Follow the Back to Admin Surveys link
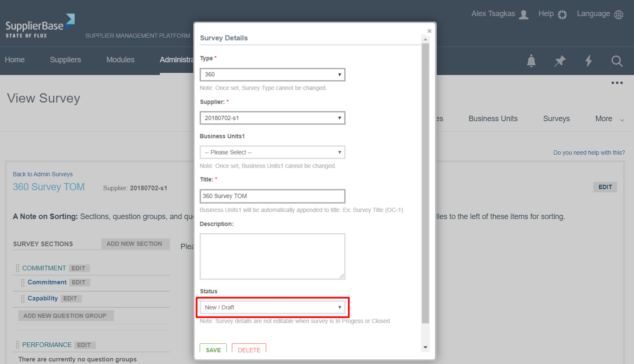The height and width of the screenshot is (364, 634). coord(42,174)
